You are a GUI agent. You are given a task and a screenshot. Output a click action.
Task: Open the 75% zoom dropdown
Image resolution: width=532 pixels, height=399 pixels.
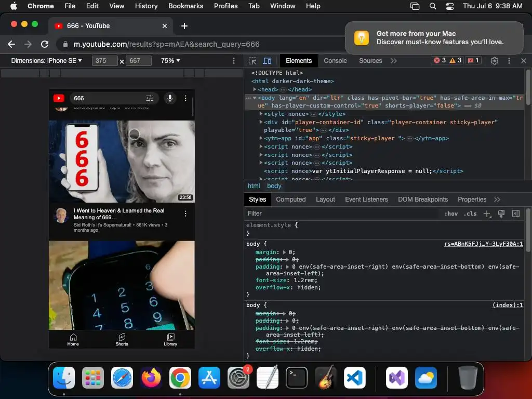170,61
